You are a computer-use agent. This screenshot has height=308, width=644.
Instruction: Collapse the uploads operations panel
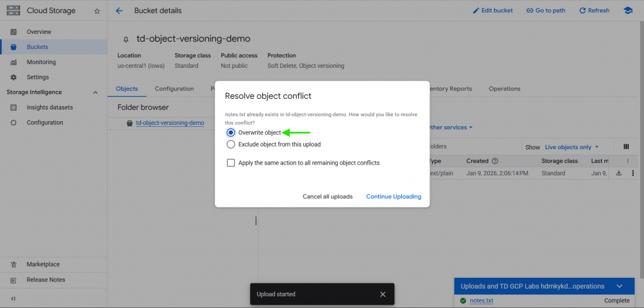[x=619, y=286]
